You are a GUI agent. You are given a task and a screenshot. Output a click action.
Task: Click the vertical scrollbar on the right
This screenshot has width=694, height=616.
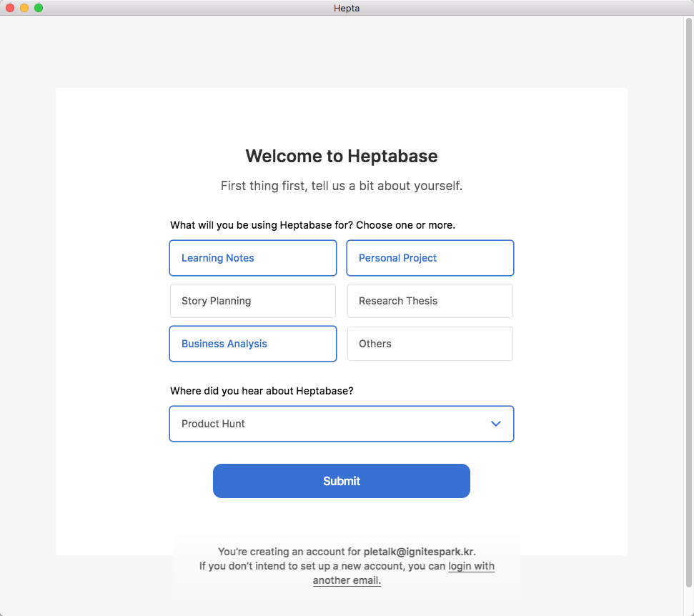(689, 303)
